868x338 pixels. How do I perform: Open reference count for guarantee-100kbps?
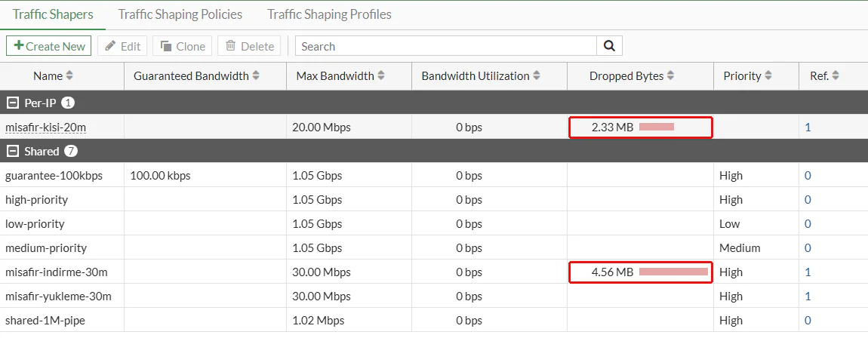808,176
